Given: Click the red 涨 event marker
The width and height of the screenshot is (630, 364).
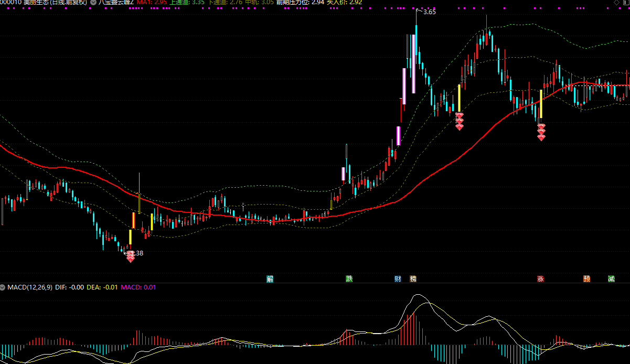Looking at the screenshot, I should pos(540,279).
